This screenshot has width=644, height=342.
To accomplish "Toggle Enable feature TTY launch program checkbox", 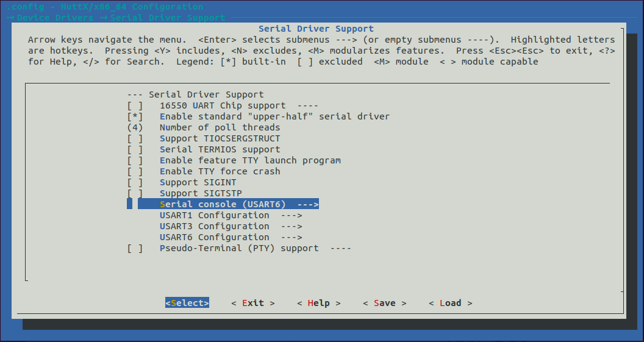I will pos(135,160).
